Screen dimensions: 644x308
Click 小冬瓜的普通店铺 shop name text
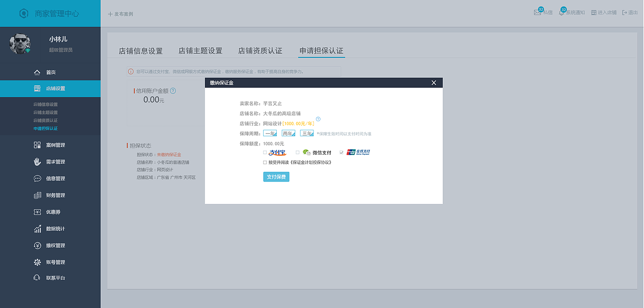[x=173, y=162]
